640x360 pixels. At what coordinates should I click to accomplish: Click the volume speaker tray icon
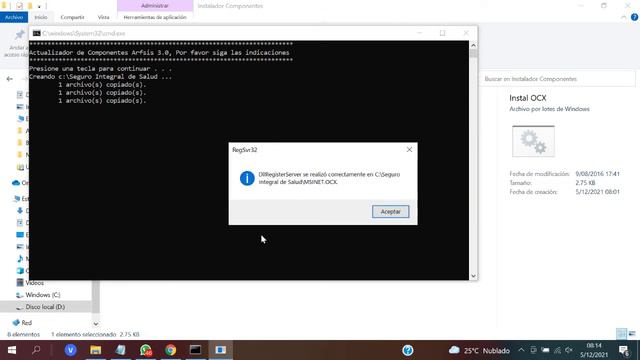(x=569, y=350)
